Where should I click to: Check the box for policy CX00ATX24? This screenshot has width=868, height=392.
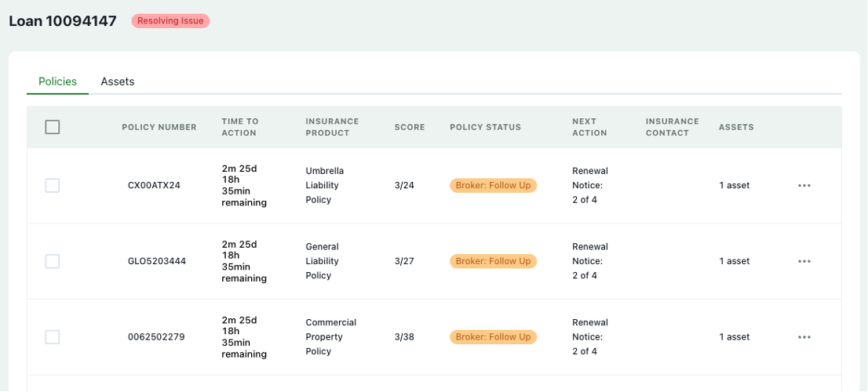pyautogui.click(x=53, y=186)
